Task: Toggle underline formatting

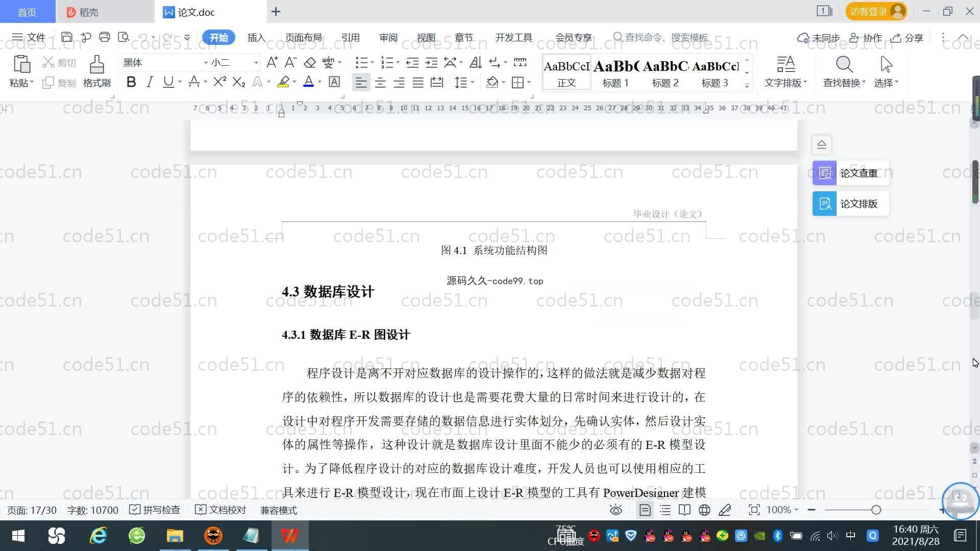Action: point(168,82)
